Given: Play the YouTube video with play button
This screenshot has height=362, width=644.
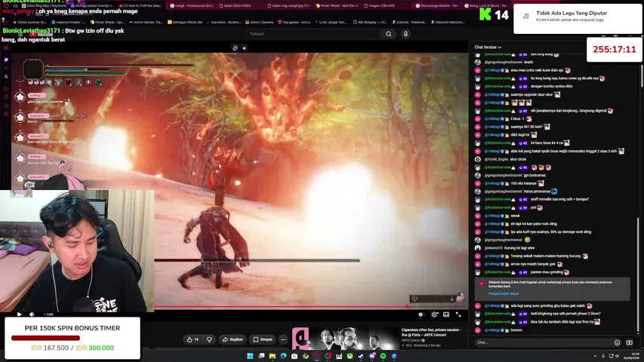Looking at the screenshot, I should coord(20,314).
